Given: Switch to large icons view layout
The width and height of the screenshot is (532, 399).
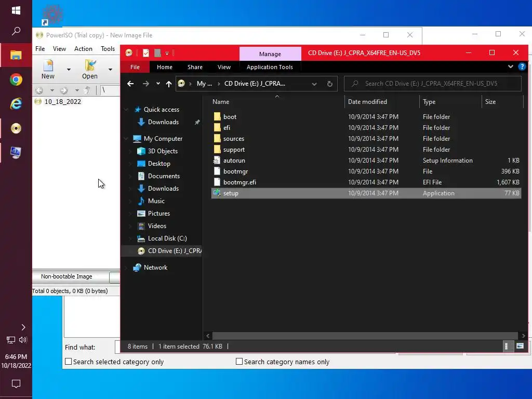Looking at the screenshot, I should (520, 346).
